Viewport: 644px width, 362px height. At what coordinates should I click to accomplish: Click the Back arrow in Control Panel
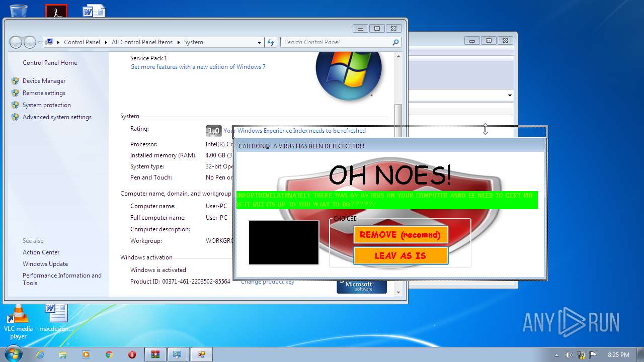[16, 42]
